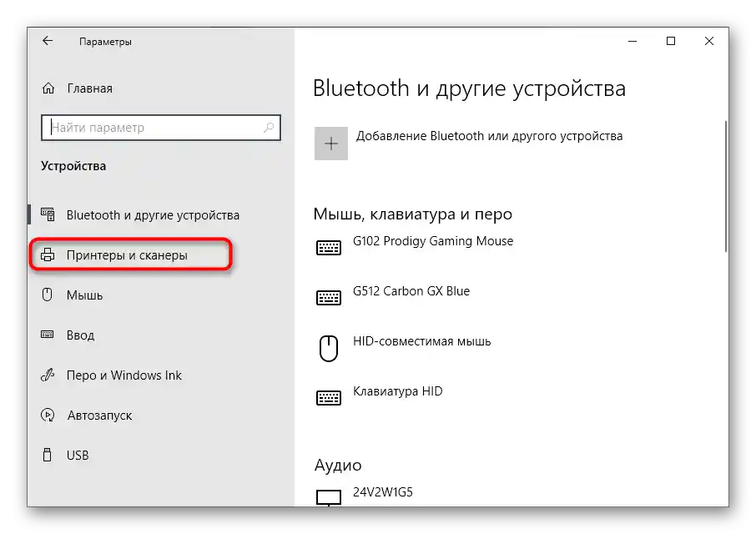The height and width of the screenshot is (534, 756).
Task: Click the Мышь, клавиатура и перо heading
Action: (x=413, y=214)
